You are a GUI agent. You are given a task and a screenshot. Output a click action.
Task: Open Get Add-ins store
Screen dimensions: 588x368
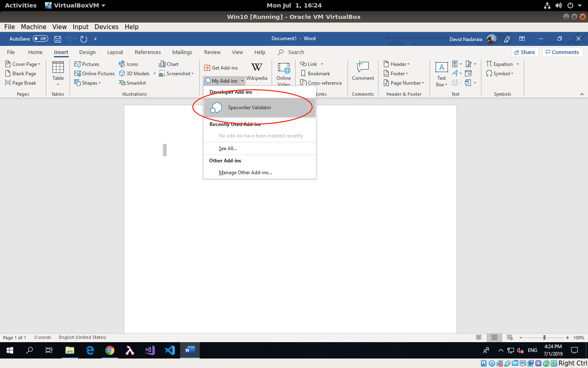[x=221, y=68]
